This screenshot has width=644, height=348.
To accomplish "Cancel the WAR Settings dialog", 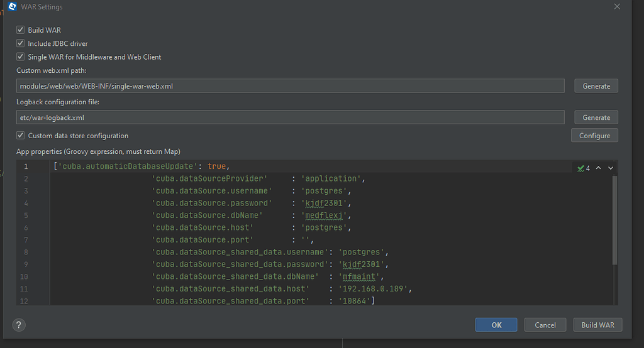I will (x=545, y=325).
